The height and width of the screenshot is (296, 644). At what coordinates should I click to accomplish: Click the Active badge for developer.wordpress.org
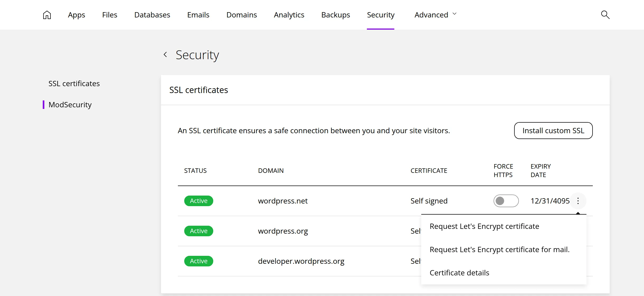199,261
